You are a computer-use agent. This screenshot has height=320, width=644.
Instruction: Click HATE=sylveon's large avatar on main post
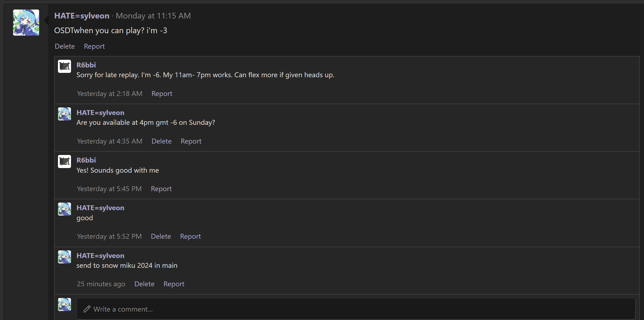click(x=26, y=23)
